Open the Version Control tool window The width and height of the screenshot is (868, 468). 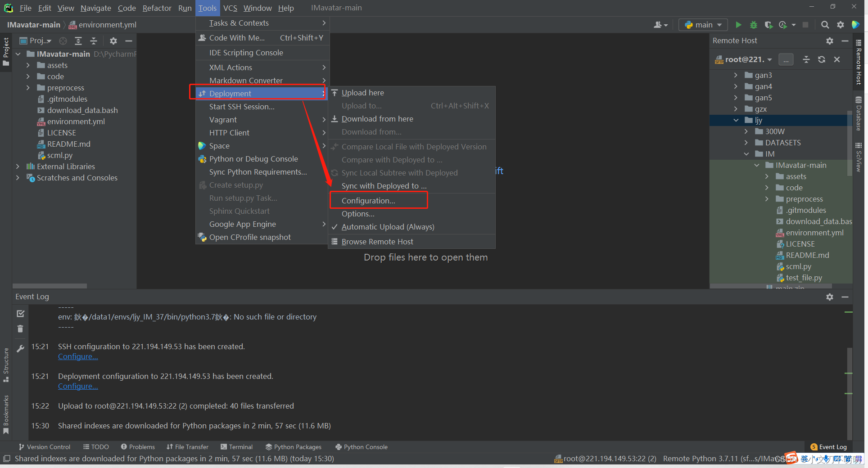point(44,447)
